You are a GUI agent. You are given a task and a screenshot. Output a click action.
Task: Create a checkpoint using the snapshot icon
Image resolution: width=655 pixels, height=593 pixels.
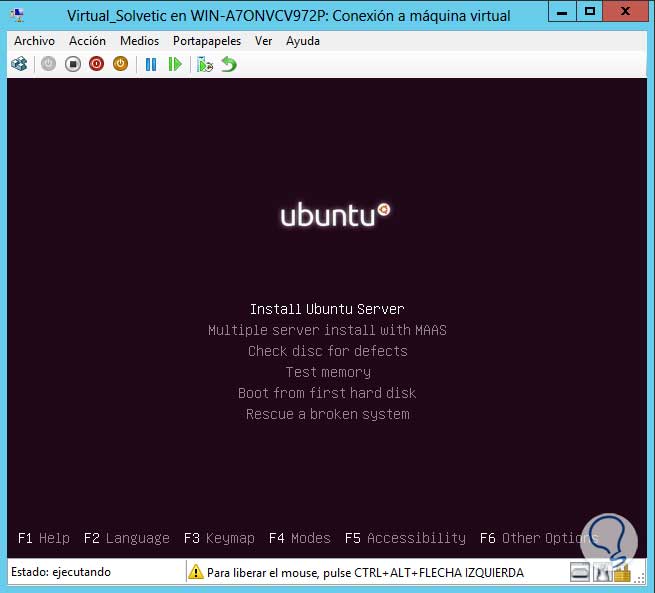[x=205, y=65]
